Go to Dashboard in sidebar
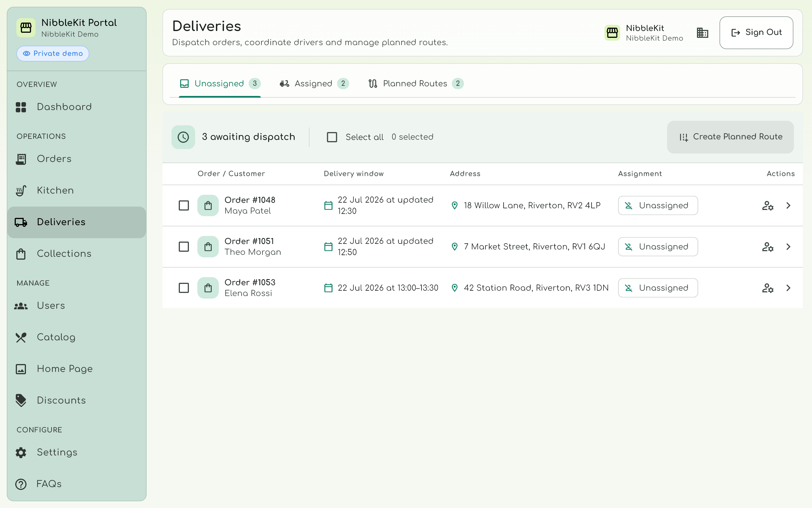 (76, 107)
